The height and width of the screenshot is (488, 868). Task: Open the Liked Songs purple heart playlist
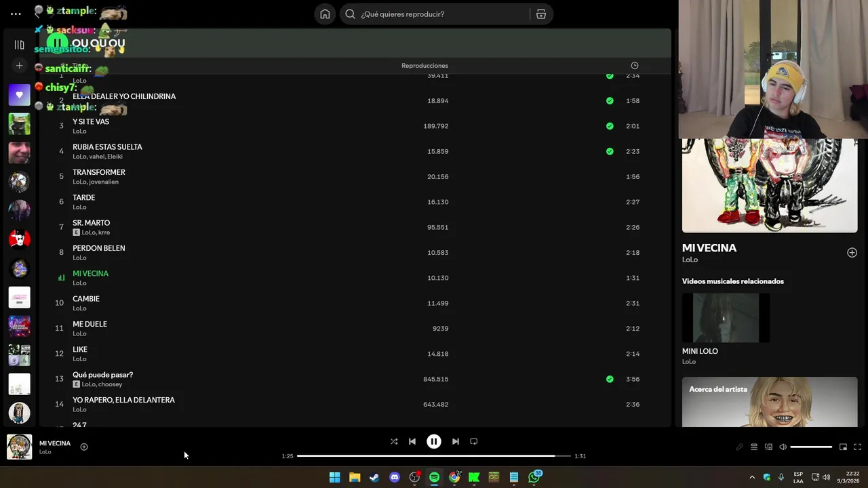coord(19,95)
